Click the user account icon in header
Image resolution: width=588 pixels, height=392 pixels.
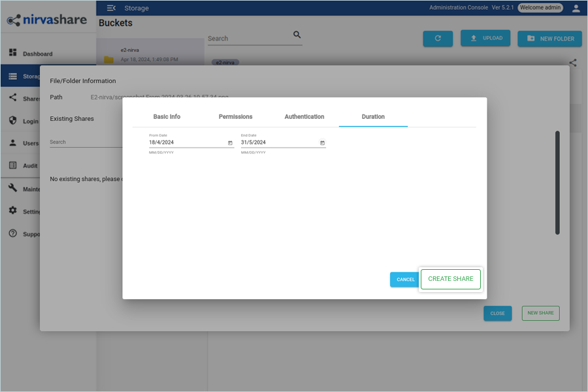[x=576, y=8]
